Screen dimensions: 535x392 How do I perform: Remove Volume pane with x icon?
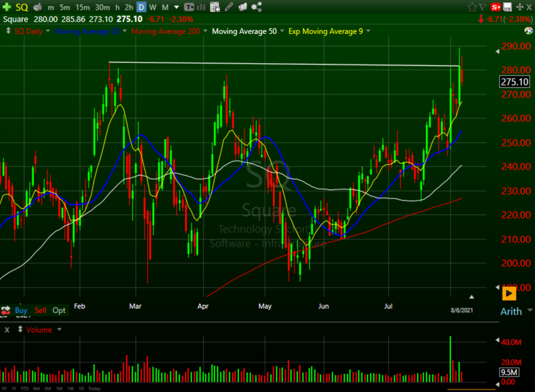point(7,330)
